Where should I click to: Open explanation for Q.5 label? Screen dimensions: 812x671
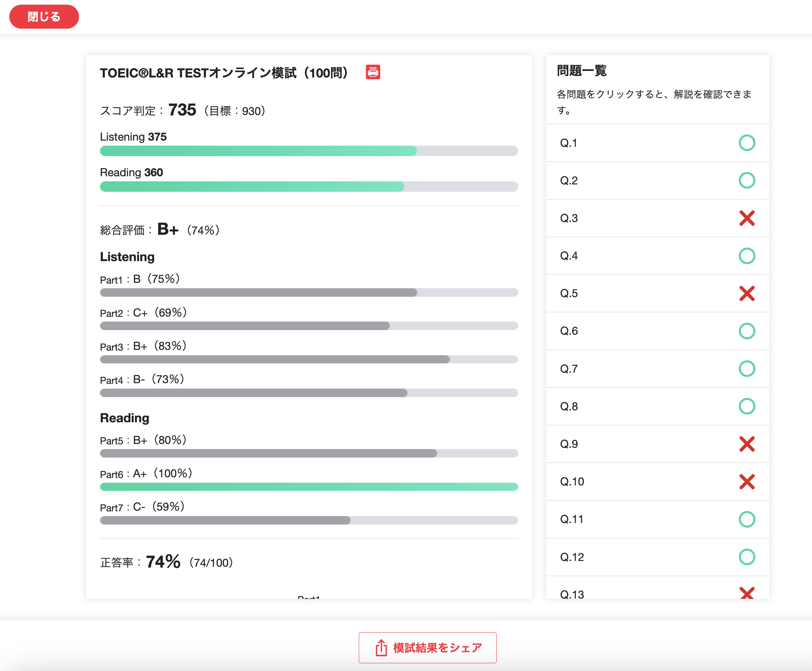click(x=568, y=293)
